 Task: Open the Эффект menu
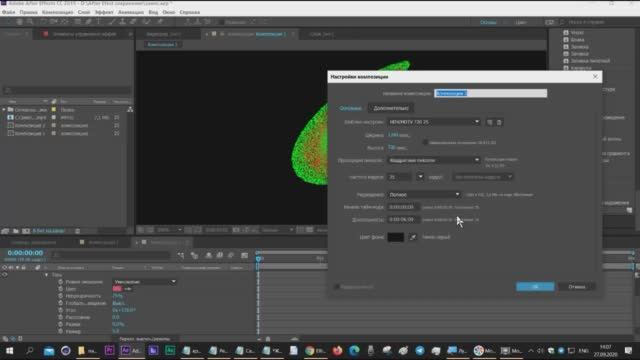(104, 12)
